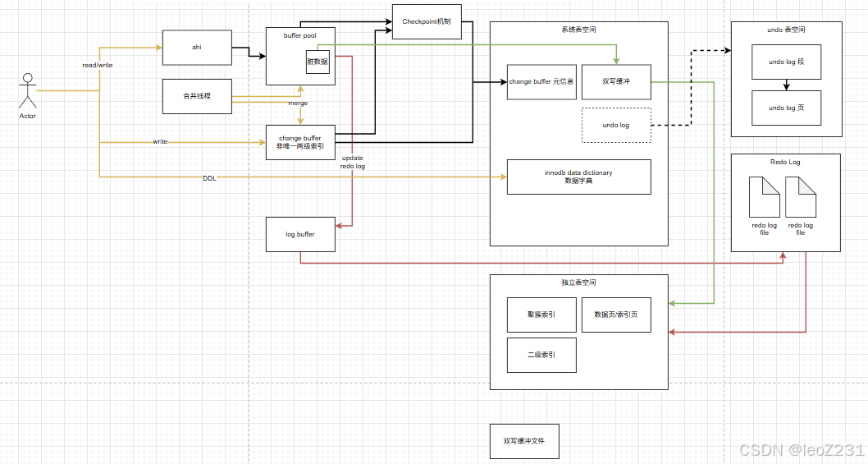Select the undo log 段 box
The image size is (868, 464).
click(786, 62)
